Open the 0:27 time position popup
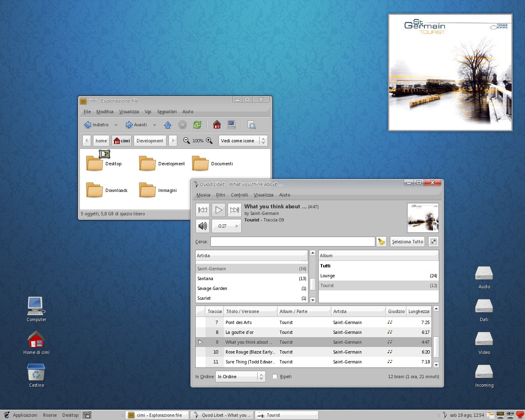 click(x=226, y=226)
